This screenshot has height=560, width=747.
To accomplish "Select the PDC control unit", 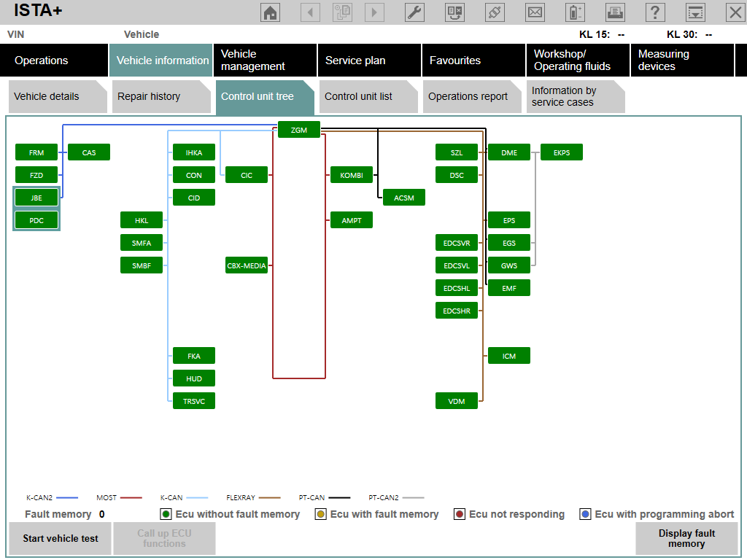I will point(36,220).
